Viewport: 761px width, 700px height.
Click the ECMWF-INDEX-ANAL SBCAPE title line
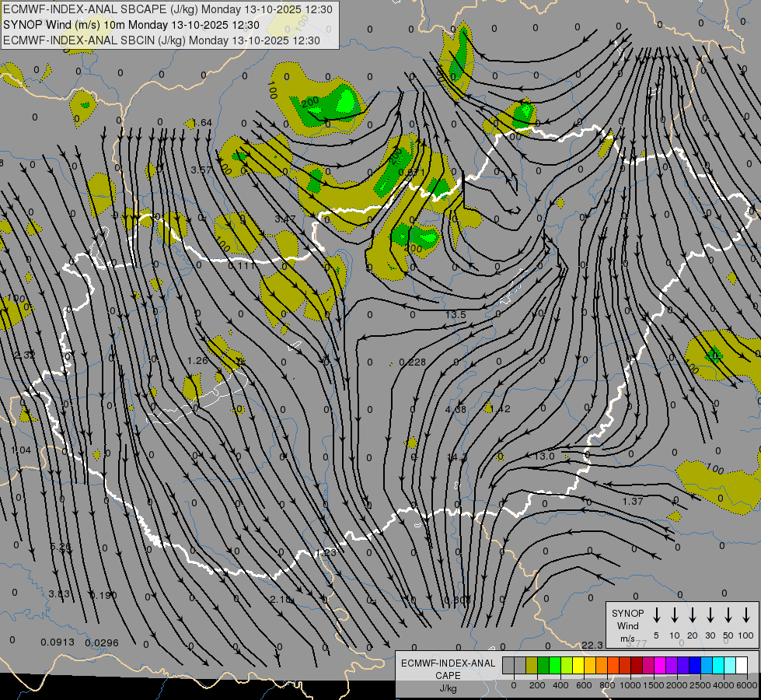coord(167,9)
